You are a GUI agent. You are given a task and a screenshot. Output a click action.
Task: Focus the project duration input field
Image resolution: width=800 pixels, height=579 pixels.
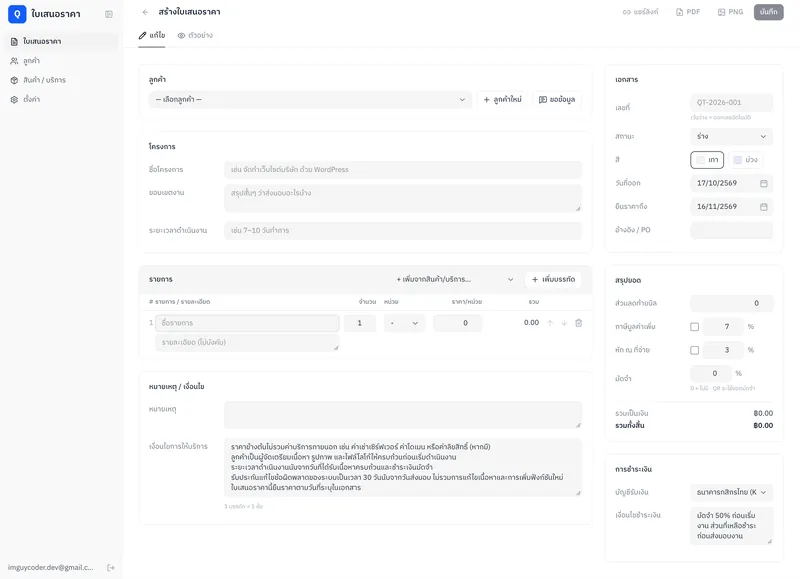click(403, 231)
